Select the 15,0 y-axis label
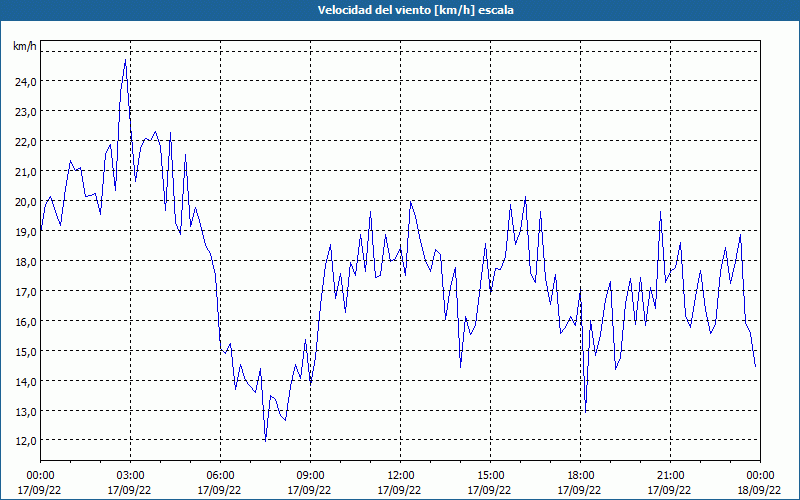Viewport: 800px width, 500px height. coord(26,352)
